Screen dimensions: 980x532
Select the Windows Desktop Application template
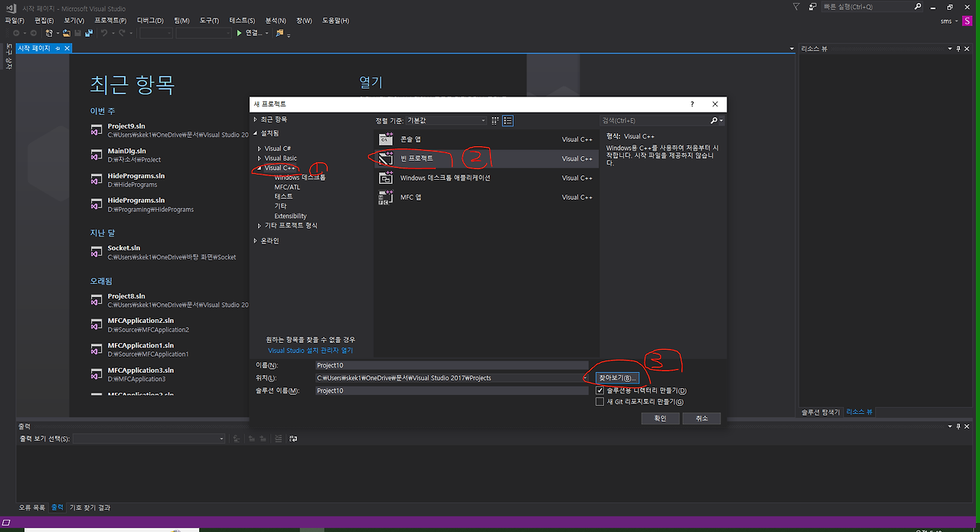[x=486, y=178]
